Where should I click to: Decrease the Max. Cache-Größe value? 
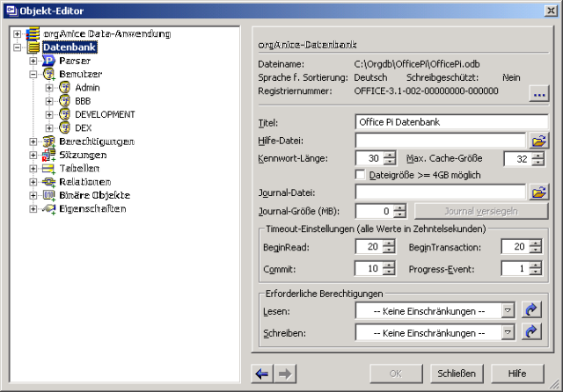pos(537,163)
